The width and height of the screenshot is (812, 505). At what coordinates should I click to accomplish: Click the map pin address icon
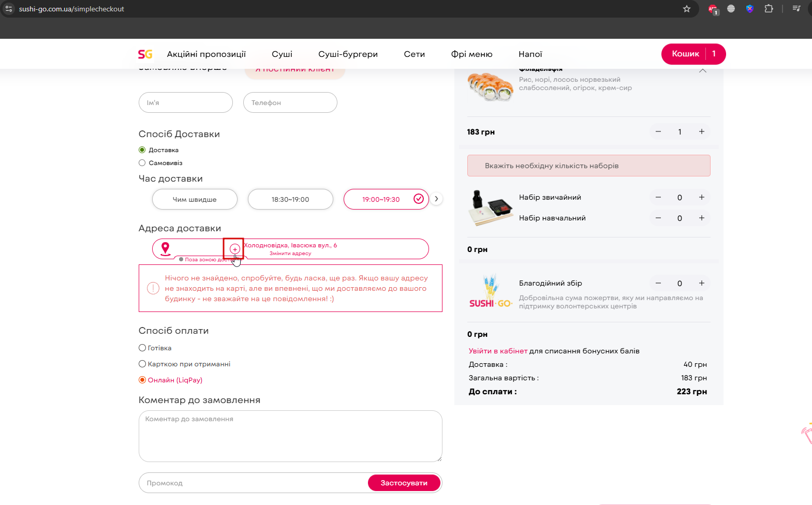[166, 249]
